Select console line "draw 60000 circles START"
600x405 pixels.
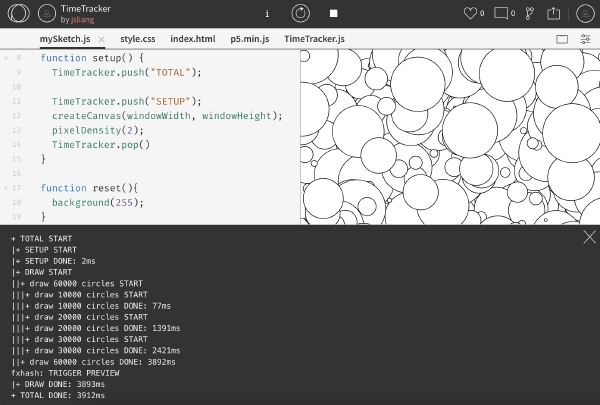77,284
